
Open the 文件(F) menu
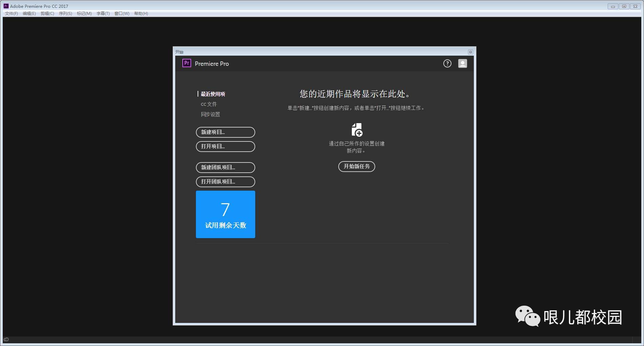[12, 14]
